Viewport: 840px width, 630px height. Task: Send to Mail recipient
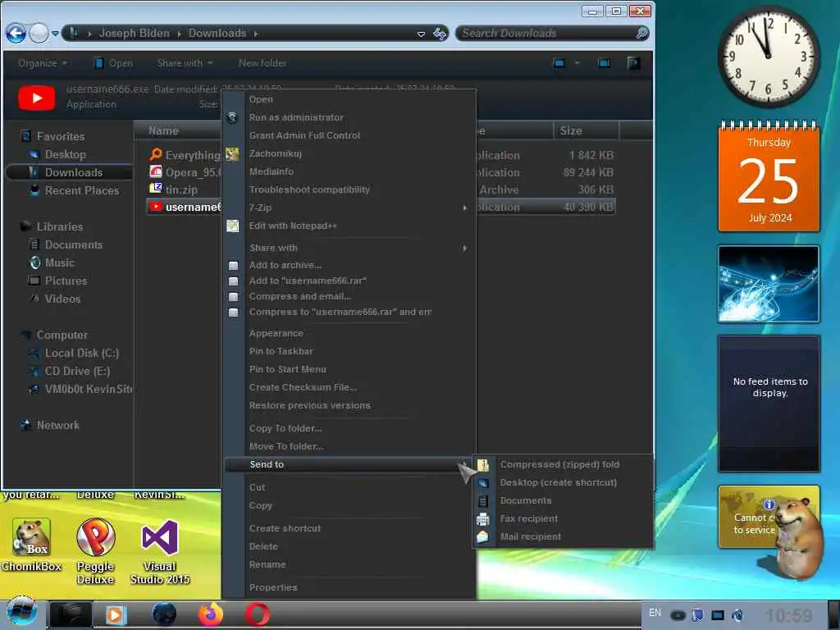coord(531,536)
